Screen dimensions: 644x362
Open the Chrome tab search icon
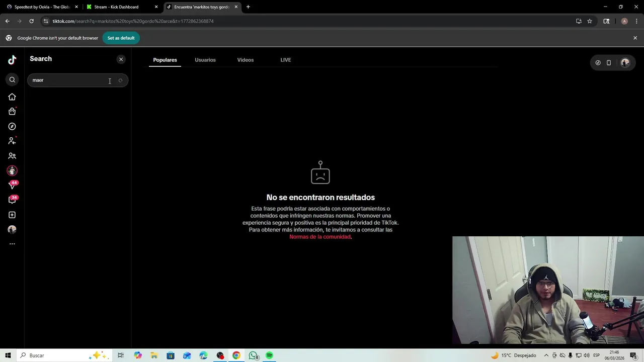[606, 21]
